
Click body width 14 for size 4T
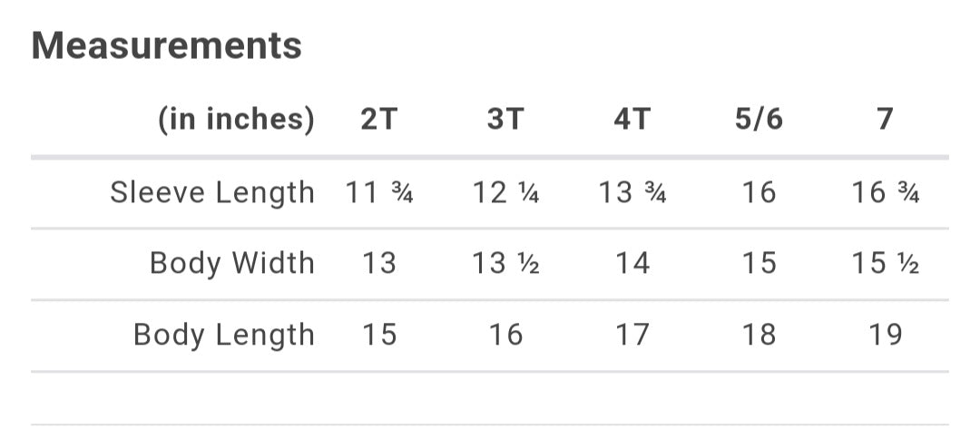(x=632, y=263)
